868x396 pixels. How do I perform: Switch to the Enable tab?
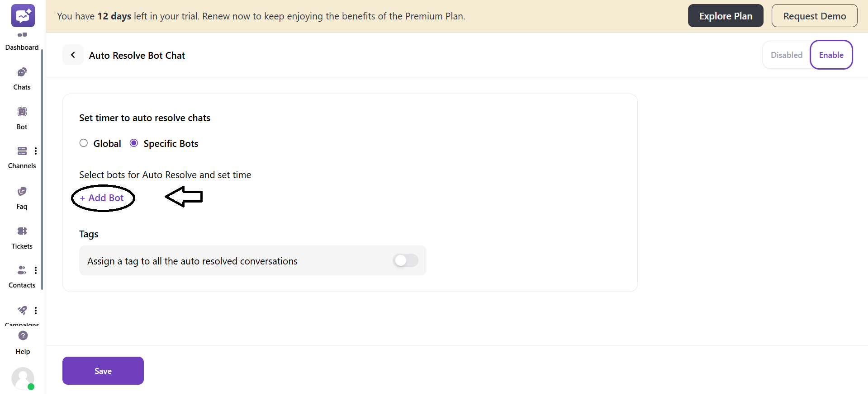click(831, 55)
